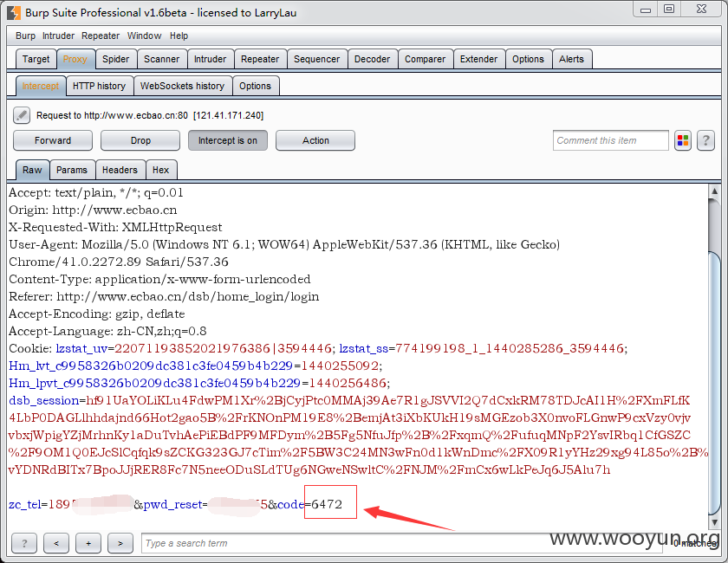Image resolution: width=728 pixels, height=563 pixels.
Task: Open the Scanner tab
Action: point(161,59)
